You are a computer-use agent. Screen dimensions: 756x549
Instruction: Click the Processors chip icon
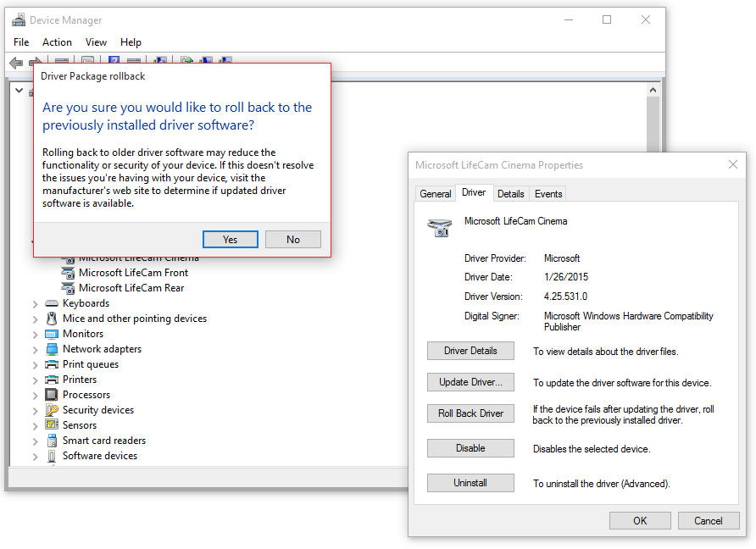52,395
